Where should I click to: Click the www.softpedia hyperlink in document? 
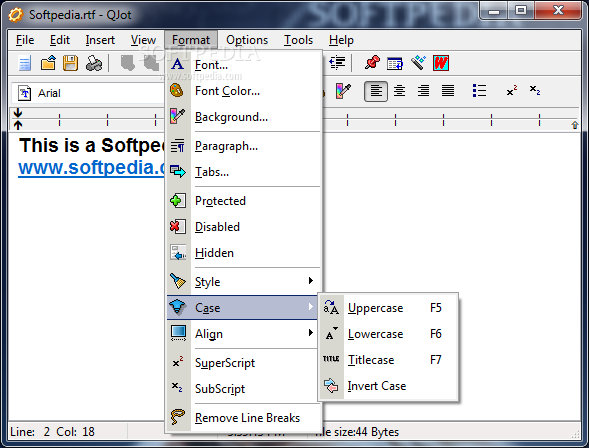coord(91,167)
